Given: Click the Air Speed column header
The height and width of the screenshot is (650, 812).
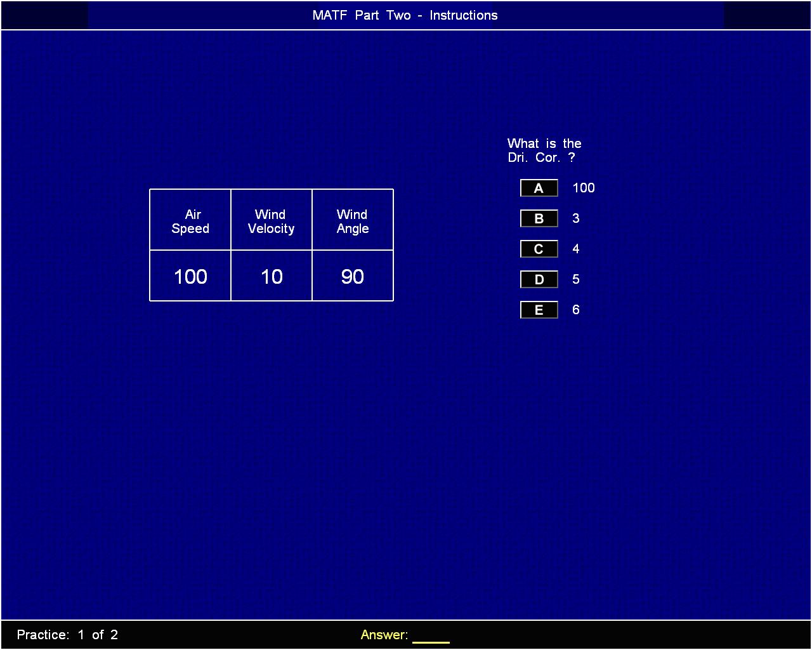Looking at the screenshot, I should 190,222.
